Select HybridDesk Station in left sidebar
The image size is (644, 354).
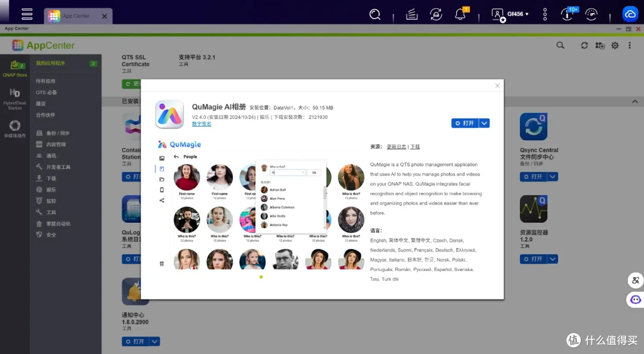[15, 99]
